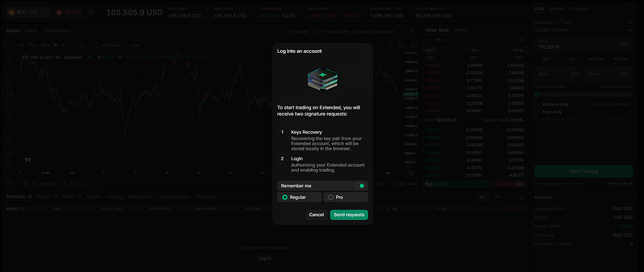Click the add-widget plus icon beside Margin Schedule
The image size is (644, 272).
pos(412,32)
